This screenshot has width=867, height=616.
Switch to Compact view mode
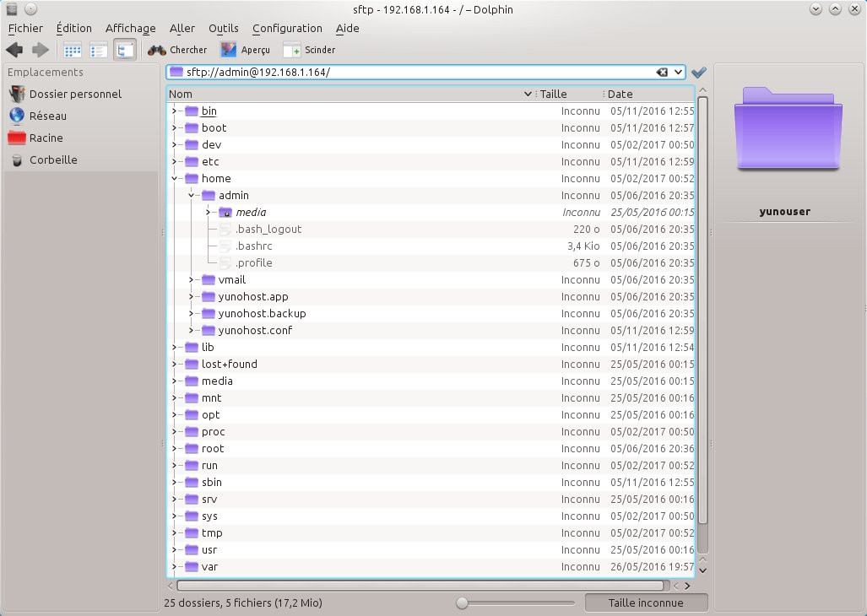click(99, 50)
